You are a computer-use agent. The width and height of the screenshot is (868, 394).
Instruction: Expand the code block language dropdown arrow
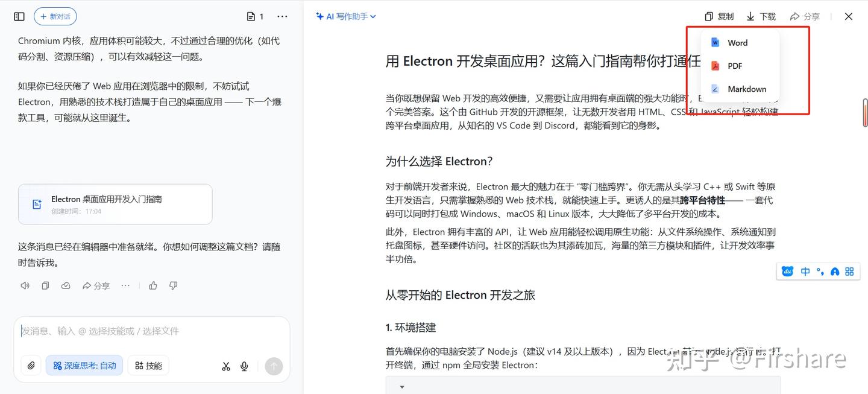[x=402, y=387]
